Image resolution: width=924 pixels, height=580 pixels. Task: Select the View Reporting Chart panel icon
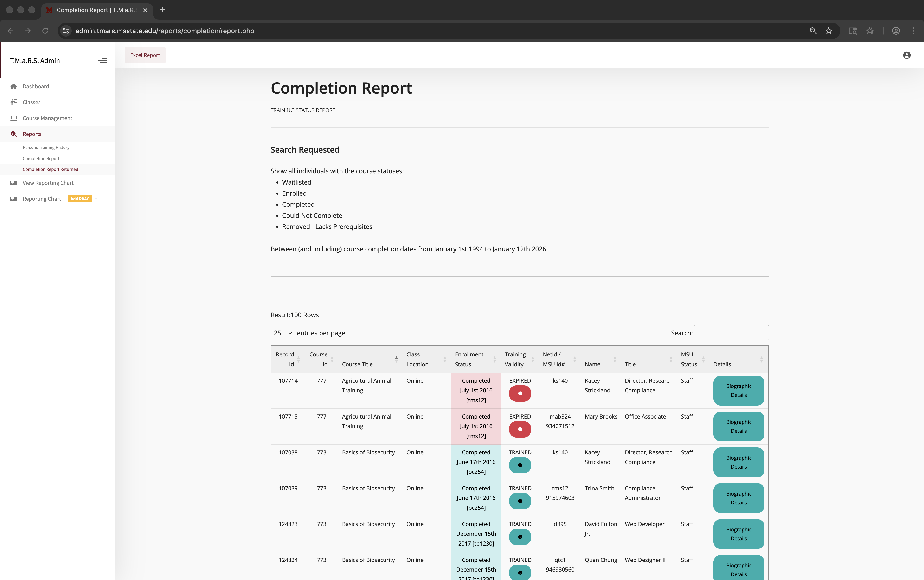click(14, 183)
